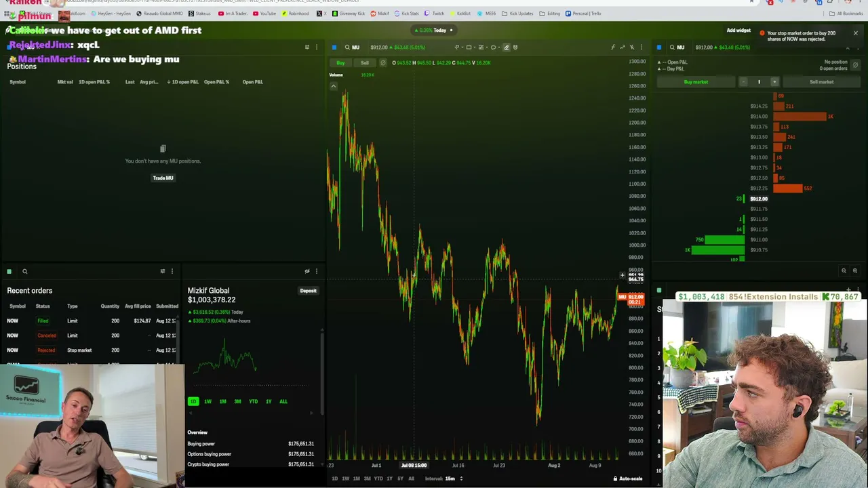Click the green Buy button on the chart
Viewport: 868px width, 488px height.
(x=340, y=63)
